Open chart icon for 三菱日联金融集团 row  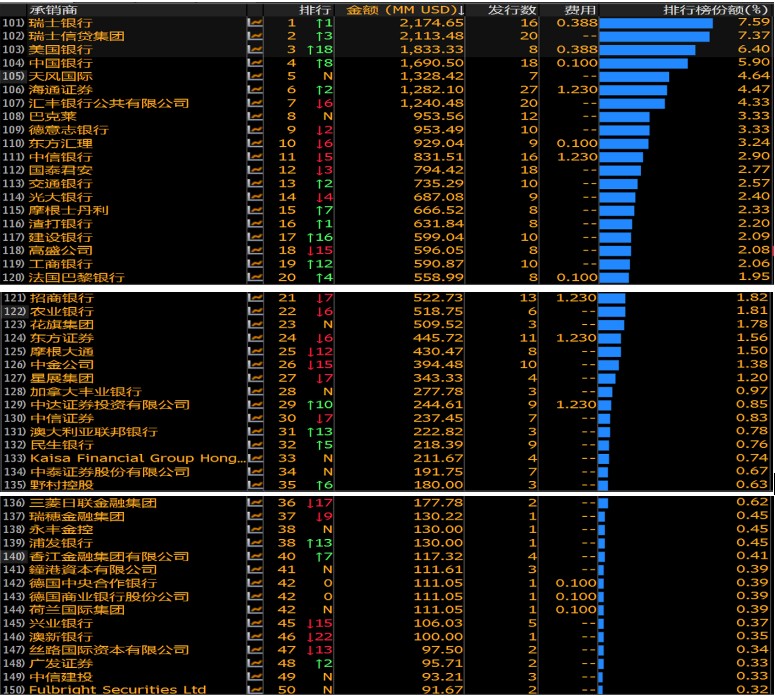click(x=255, y=503)
